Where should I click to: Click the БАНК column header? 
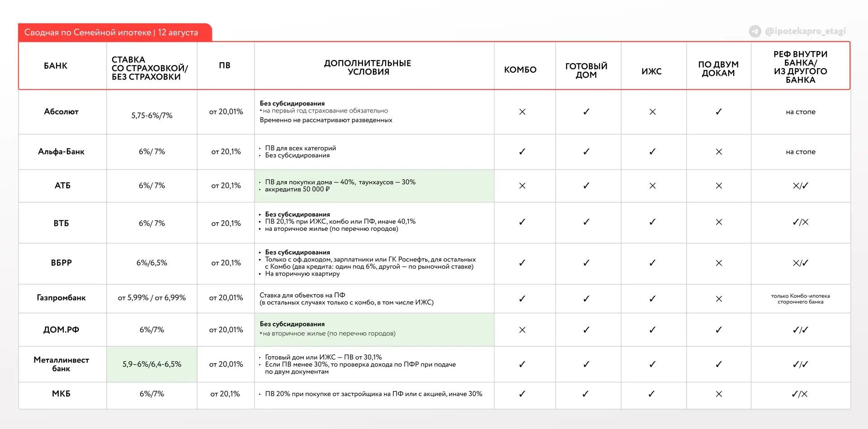coord(56,66)
